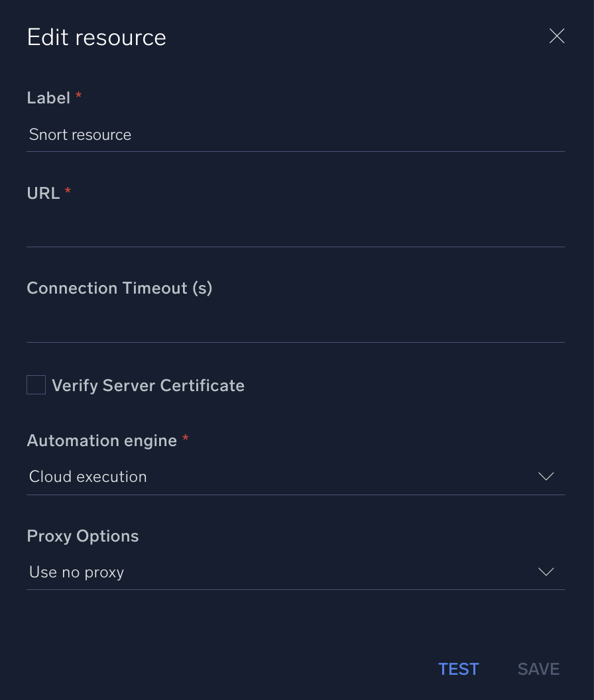Click the Connection Timeout (s) heading
594x700 pixels.
pyautogui.click(x=119, y=288)
